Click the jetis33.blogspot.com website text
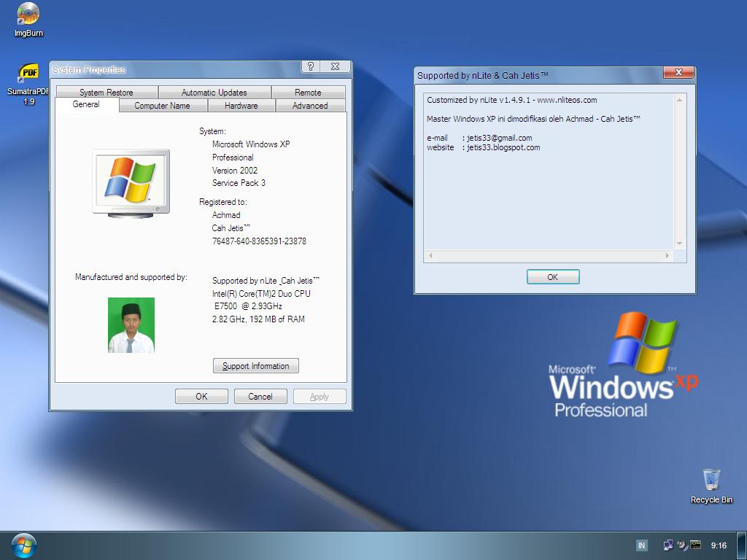Image resolution: width=747 pixels, height=560 pixels. 503,147
